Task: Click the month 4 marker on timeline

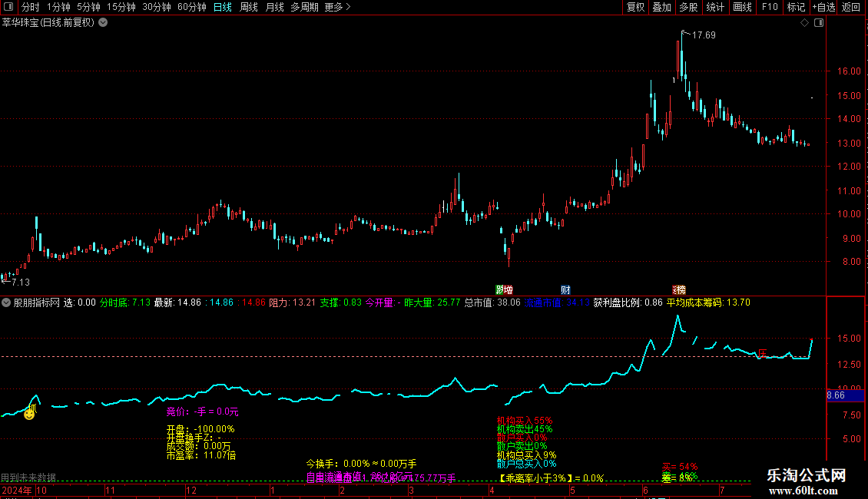Action: [x=492, y=491]
